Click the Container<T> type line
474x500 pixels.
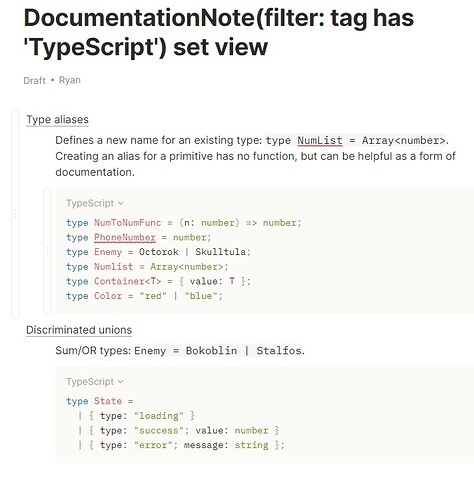158,281
